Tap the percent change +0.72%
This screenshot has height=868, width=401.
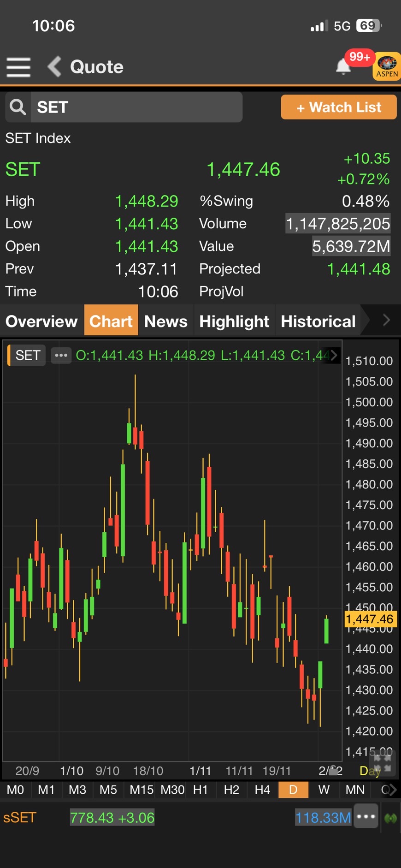click(364, 179)
